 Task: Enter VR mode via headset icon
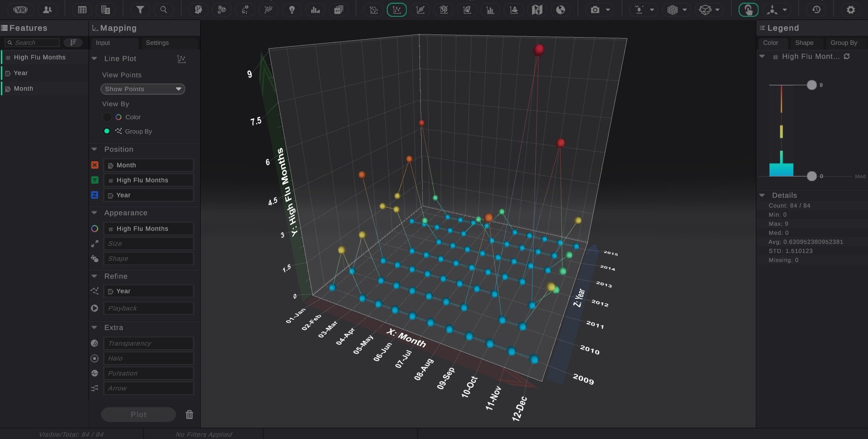[20, 10]
